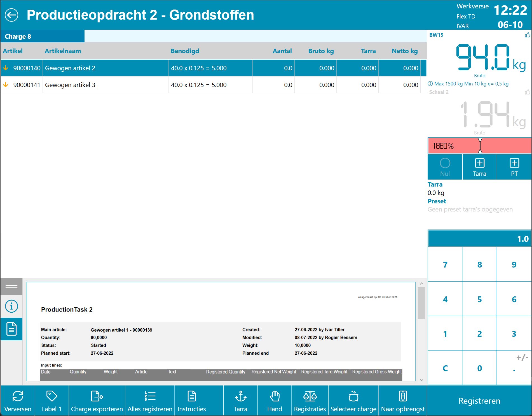
Task: Click the red 1880% weight indicator bar
Action: pyautogui.click(x=479, y=146)
